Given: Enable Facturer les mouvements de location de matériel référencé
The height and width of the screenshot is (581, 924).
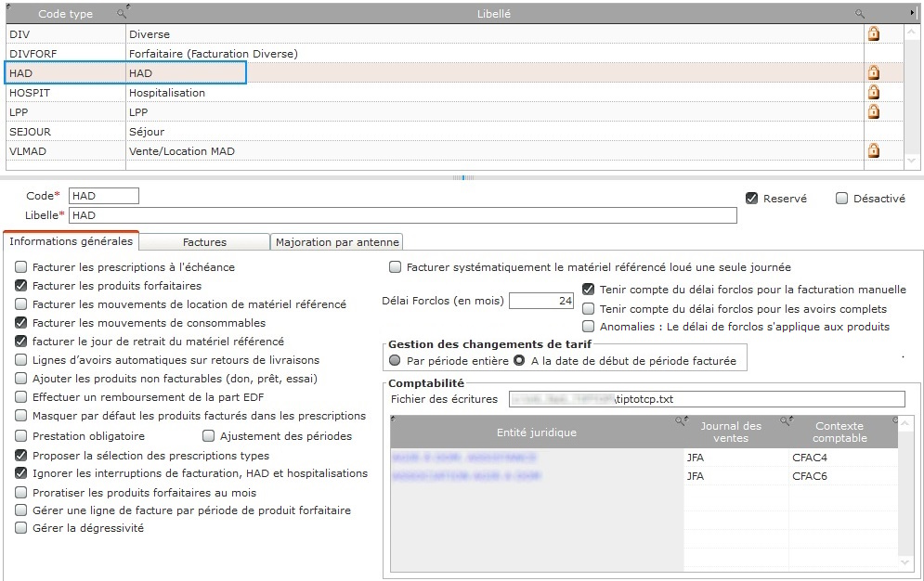Looking at the screenshot, I should coord(21,304).
